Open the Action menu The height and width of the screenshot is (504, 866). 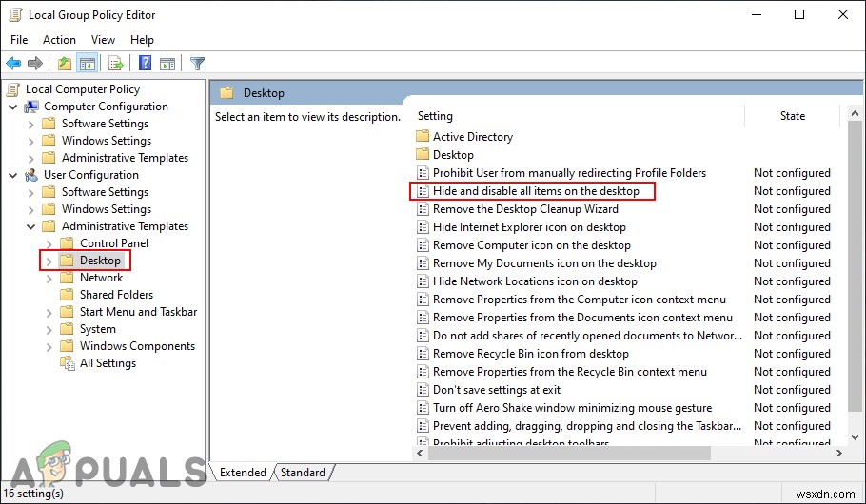tap(59, 40)
